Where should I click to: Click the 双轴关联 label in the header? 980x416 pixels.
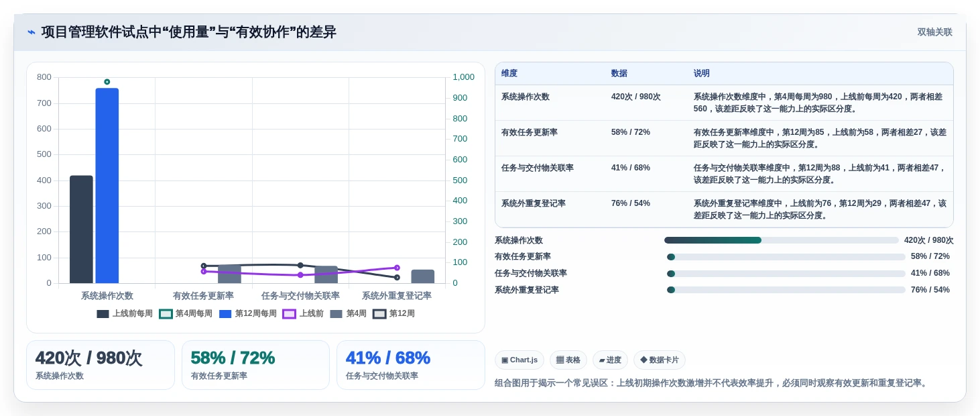click(x=934, y=32)
